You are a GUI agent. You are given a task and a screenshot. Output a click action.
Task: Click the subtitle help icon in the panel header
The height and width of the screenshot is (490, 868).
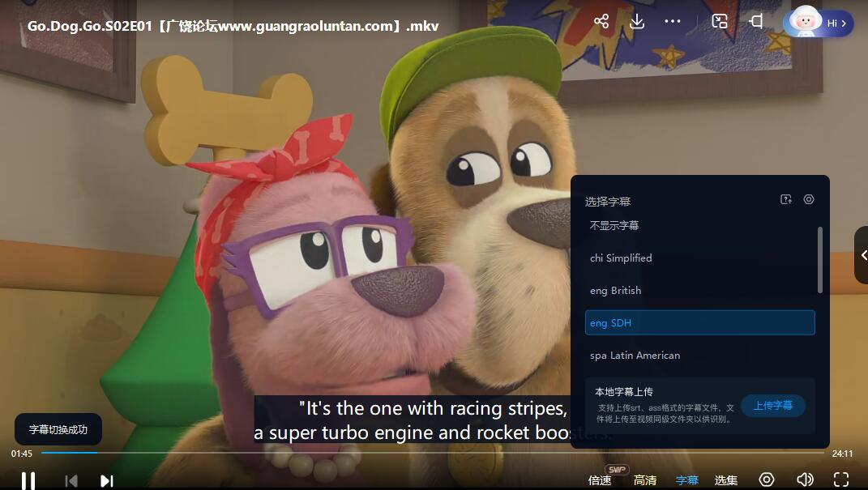786,200
